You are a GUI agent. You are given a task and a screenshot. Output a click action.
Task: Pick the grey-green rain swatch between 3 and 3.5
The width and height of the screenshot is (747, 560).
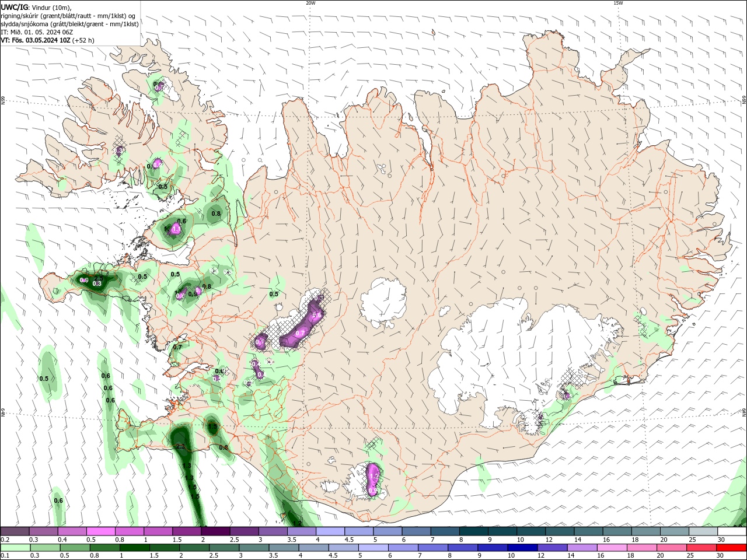(x=253, y=548)
